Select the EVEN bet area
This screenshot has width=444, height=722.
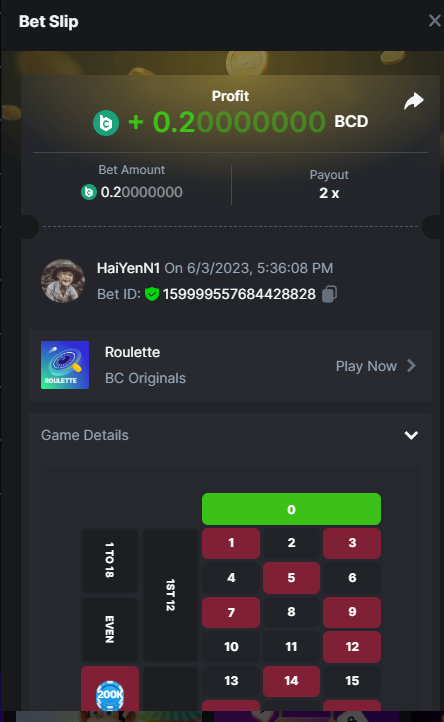click(110, 629)
